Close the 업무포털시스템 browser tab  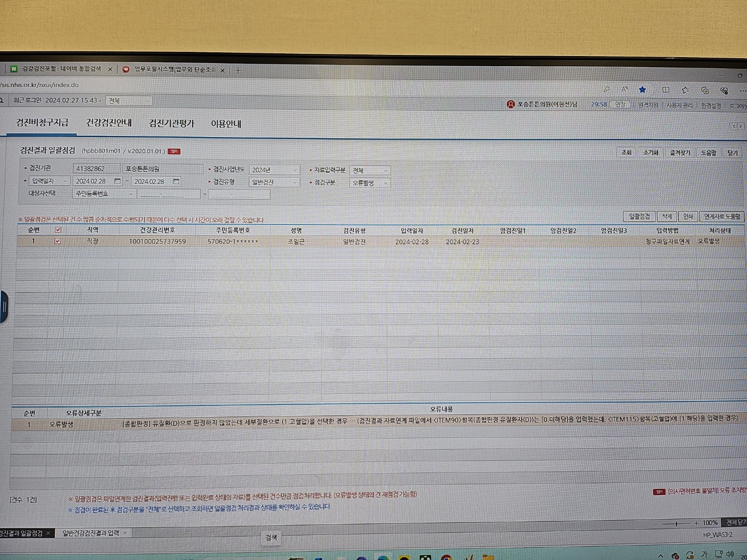(x=222, y=70)
